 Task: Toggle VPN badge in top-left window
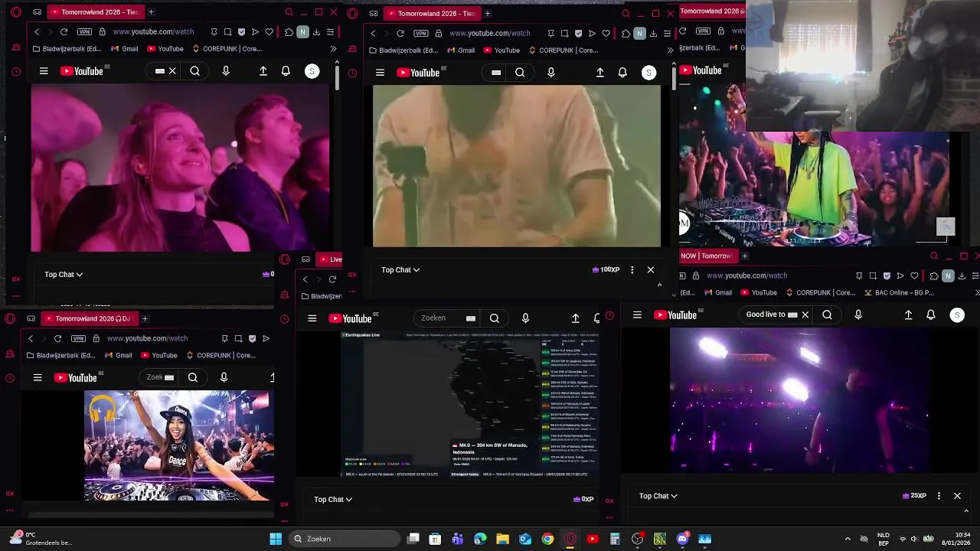(x=84, y=32)
